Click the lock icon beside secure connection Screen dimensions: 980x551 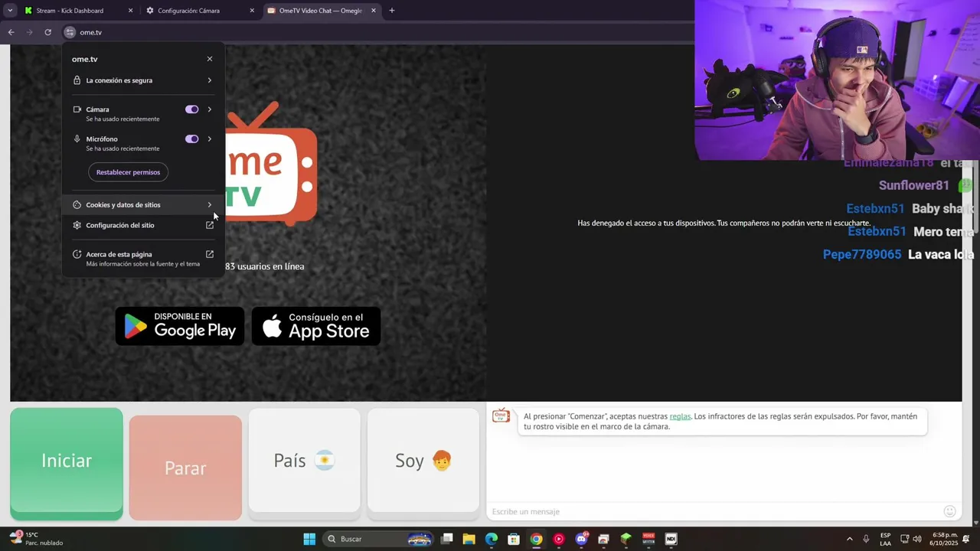click(77, 80)
